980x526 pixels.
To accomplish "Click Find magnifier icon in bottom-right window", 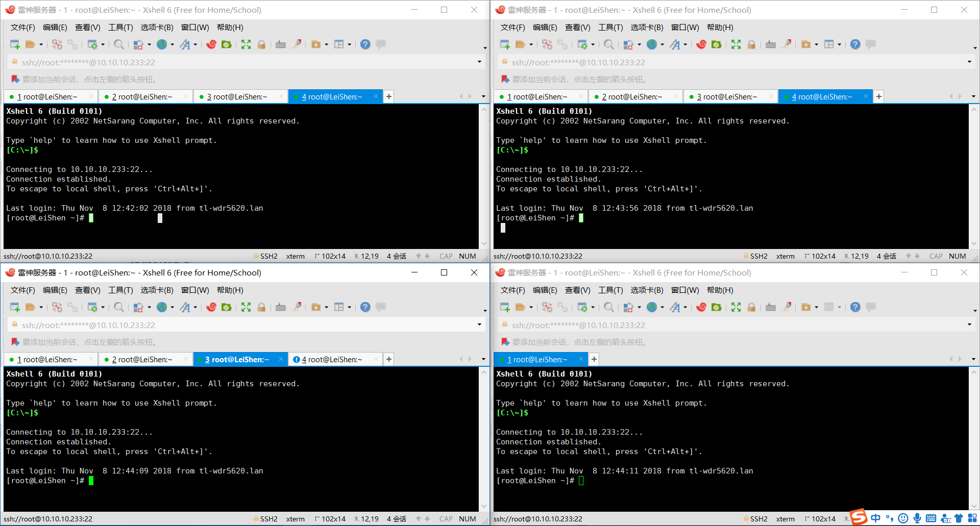I will point(609,307).
